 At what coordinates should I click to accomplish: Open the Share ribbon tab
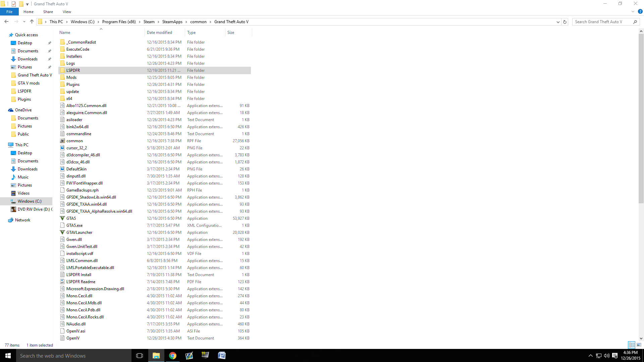pos(48,12)
